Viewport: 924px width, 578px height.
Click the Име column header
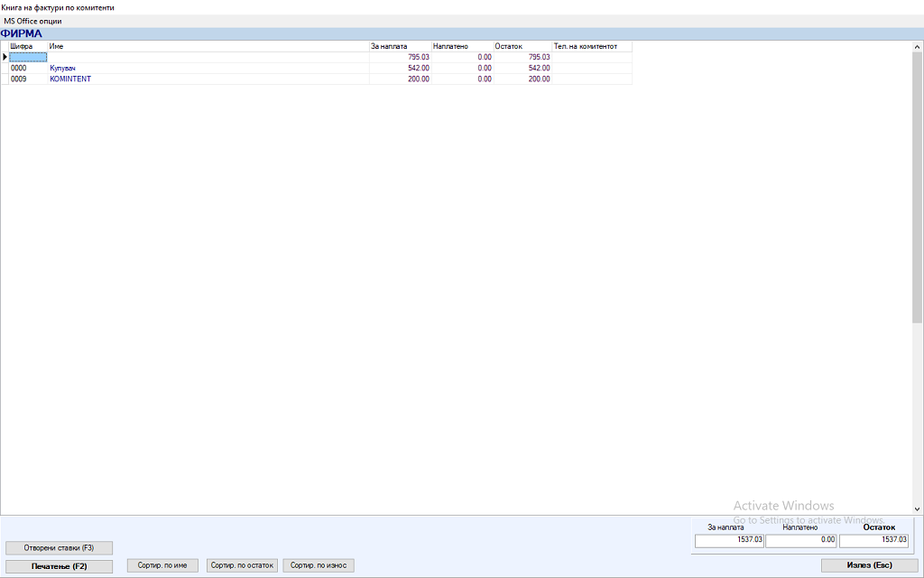point(208,46)
